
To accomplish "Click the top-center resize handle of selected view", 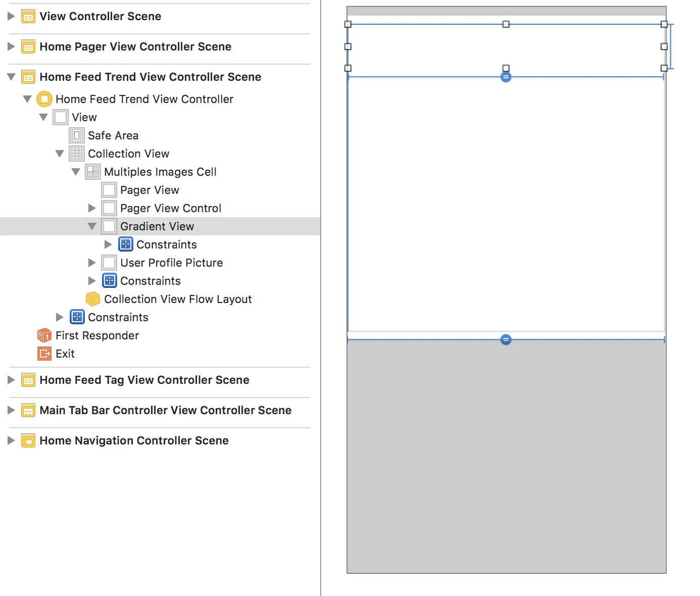I will (506, 24).
